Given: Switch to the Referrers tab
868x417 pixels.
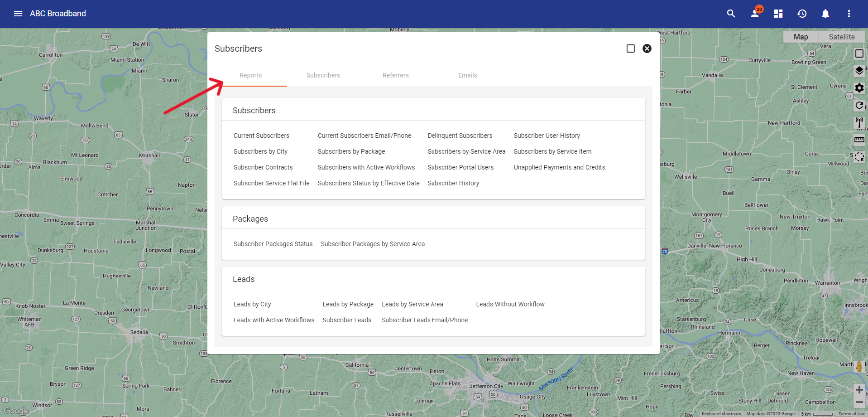Looking at the screenshot, I should click(x=396, y=75).
